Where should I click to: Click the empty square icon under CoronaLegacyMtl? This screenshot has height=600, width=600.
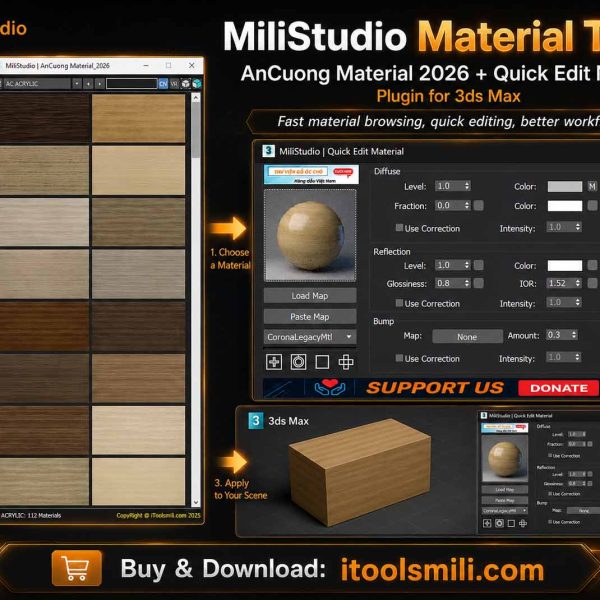(322, 362)
